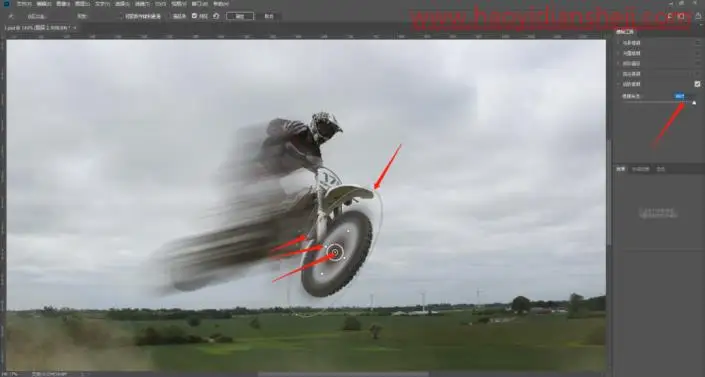Expand the Field Blur section
The image size is (705, 377).
tap(619, 43)
